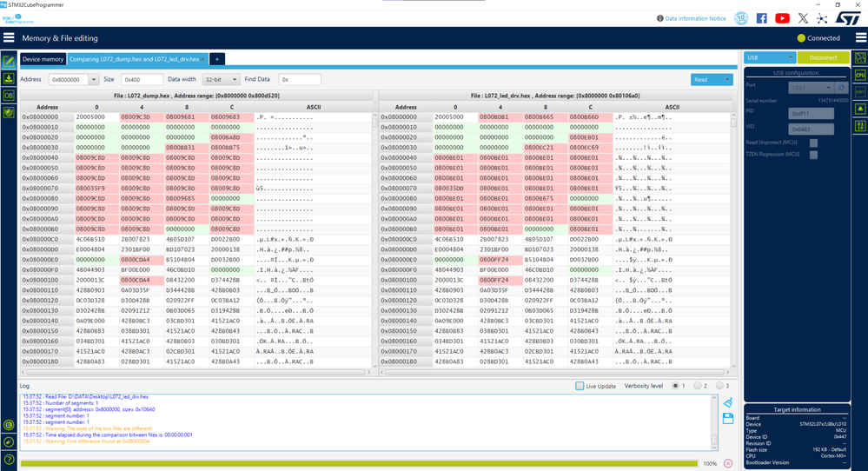The image size is (868, 471).
Task: Clear the log with the brush icon
Action: [x=728, y=402]
